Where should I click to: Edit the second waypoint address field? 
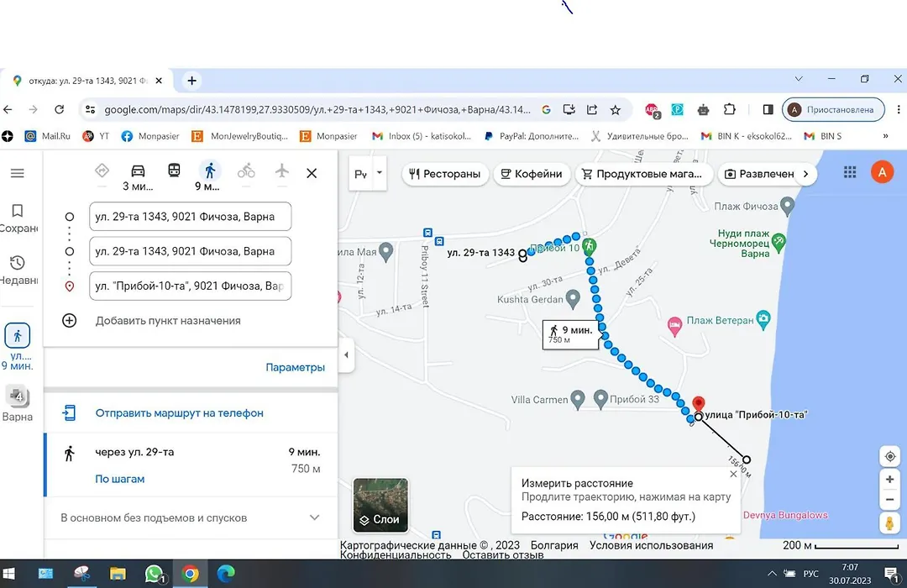pyautogui.click(x=191, y=251)
